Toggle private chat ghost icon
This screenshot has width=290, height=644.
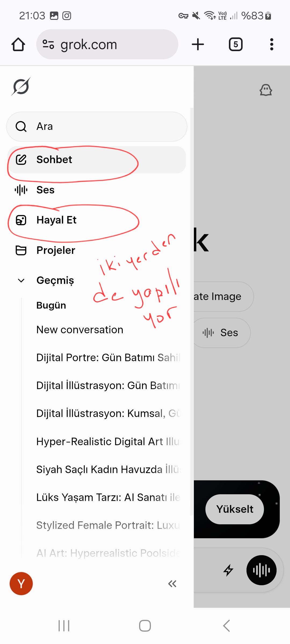tap(266, 90)
